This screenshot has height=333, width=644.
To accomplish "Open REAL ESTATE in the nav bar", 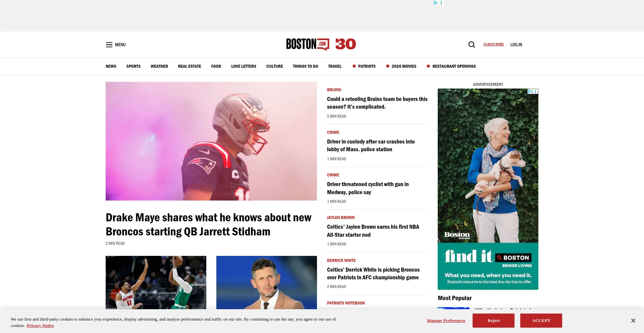I will (190, 66).
